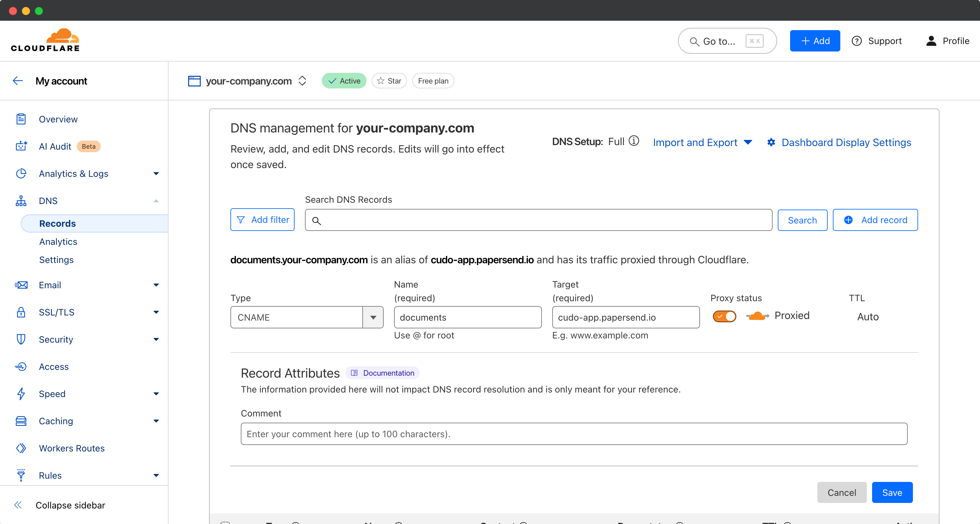The height and width of the screenshot is (524, 980).
Task: Save the documents CNAME record
Action: (x=892, y=493)
